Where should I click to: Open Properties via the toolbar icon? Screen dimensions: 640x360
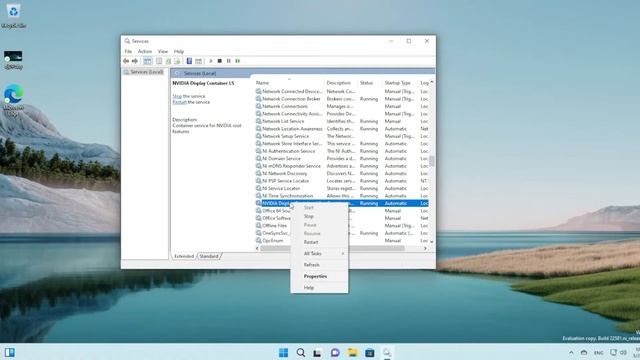(159, 61)
